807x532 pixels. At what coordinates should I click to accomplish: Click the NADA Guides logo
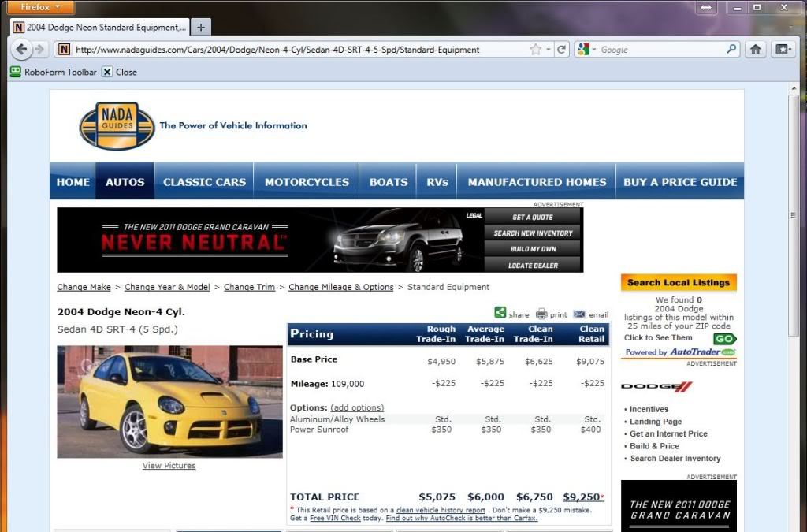pos(117,126)
